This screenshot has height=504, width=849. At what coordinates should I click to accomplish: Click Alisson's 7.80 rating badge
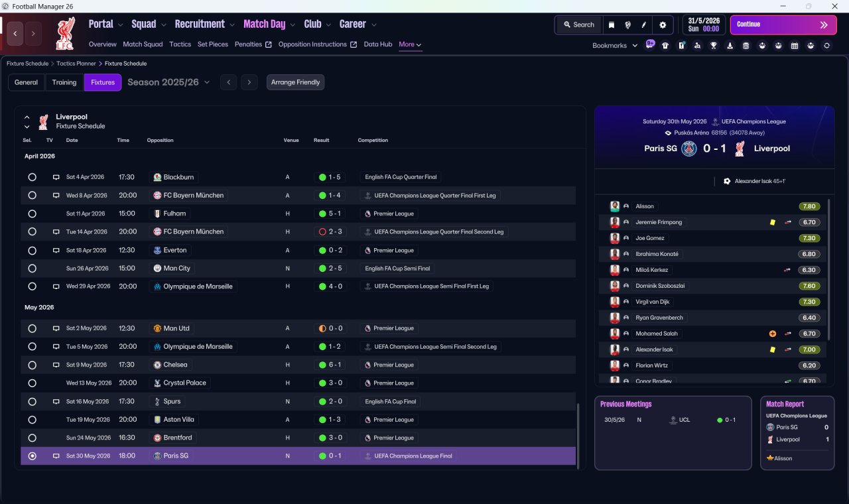click(x=809, y=206)
